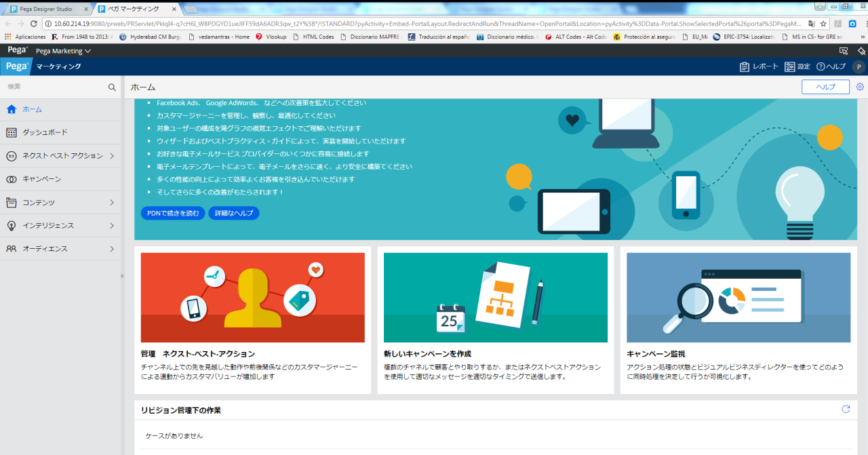Click the 新しいキャンペーンを作成 thumbnail image
Viewport: 868px width, 455px height.
tap(495, 297)
